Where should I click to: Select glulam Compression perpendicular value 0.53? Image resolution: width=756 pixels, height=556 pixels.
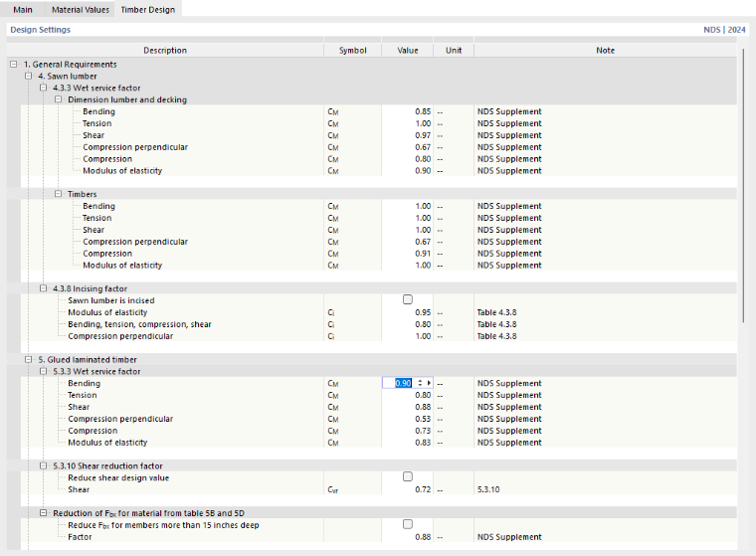pos(423,419)
